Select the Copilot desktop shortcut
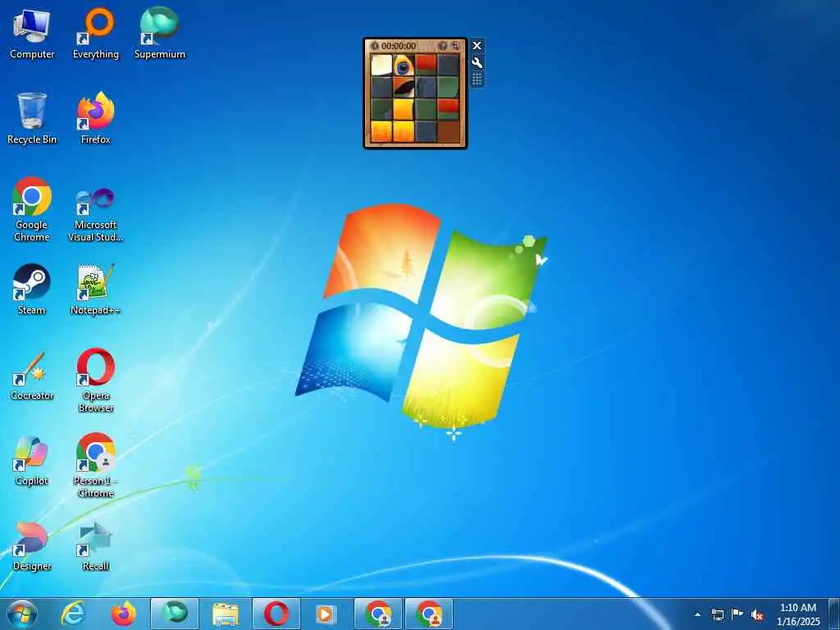Screen dimensions: 840x630 point(32,461)
